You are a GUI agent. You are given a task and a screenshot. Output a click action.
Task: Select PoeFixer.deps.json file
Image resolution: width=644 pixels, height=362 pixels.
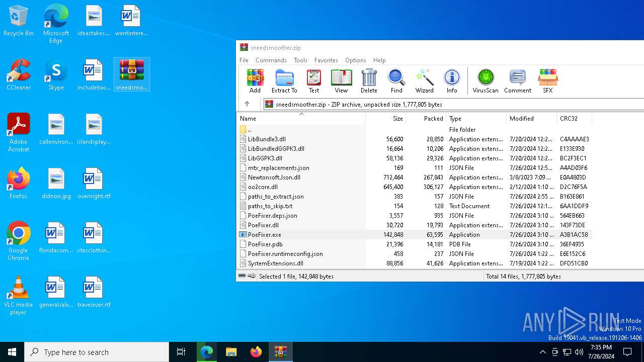pos(415,216)
